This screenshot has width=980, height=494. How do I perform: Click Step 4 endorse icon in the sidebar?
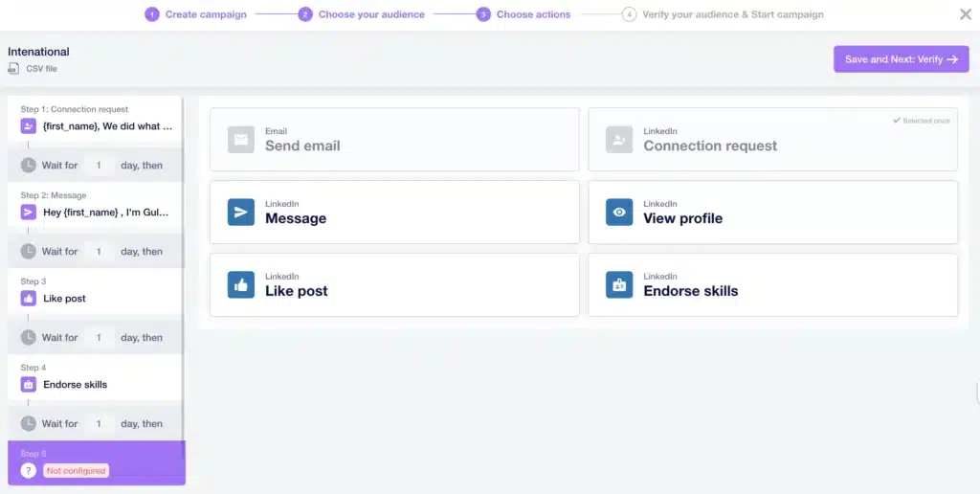click(28, 385)
